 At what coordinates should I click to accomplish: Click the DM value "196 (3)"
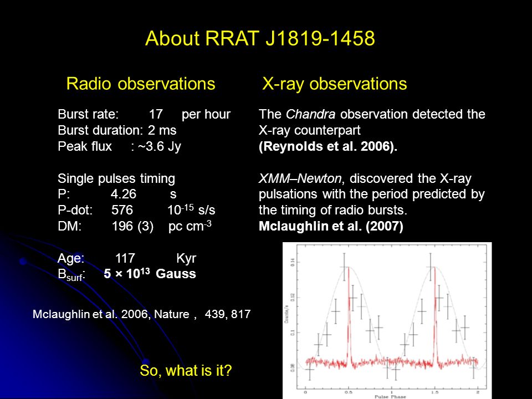point(132,226)
